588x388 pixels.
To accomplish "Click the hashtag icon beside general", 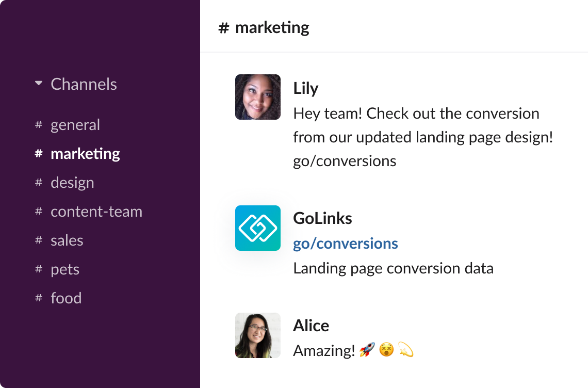I will tap(38, 124).
